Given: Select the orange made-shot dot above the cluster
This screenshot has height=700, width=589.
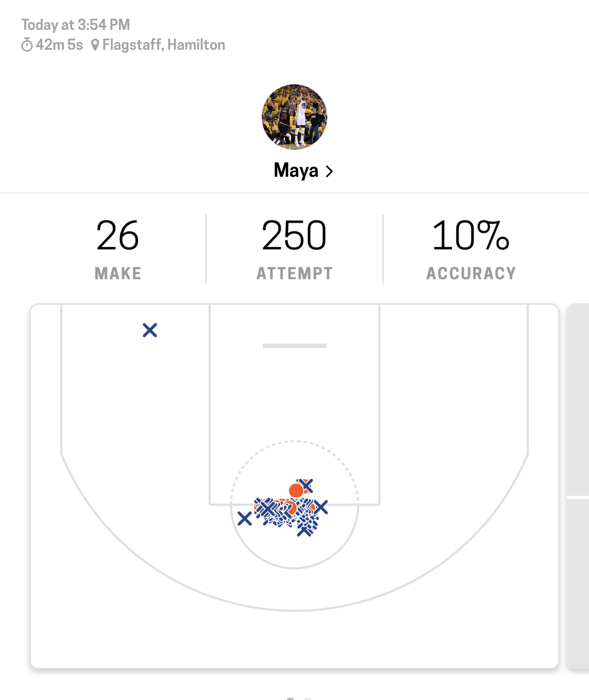Looking at the screenshot, I should [296, 491].
